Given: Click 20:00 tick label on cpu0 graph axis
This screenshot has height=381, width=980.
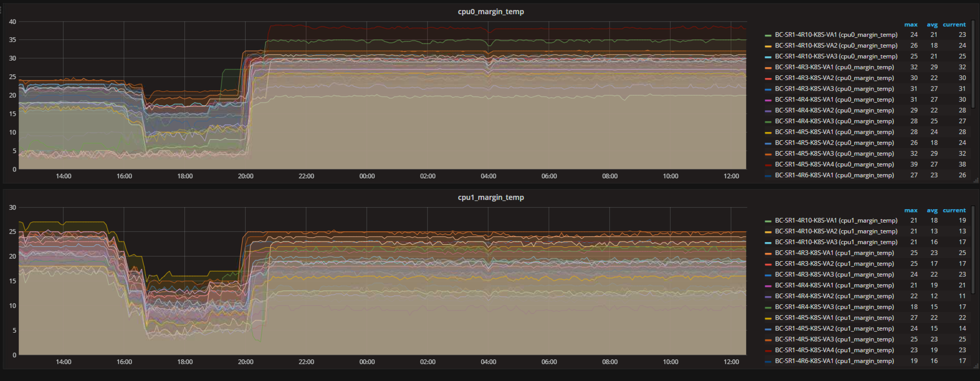Looking at the screenshot, I should click(245, 176).
